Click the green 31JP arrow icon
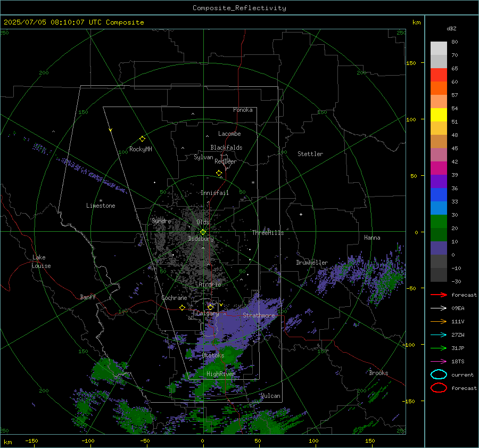Viewport: 479px width, 448px height. click(439, 348)
